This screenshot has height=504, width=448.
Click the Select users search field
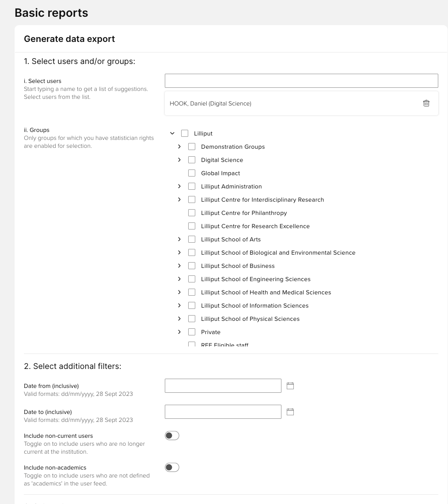point(301,81)
